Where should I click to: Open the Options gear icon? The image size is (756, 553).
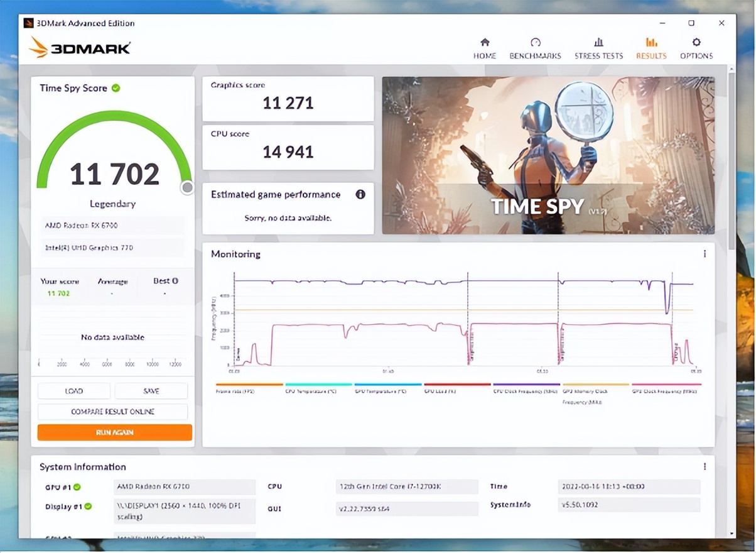(696, 43)
